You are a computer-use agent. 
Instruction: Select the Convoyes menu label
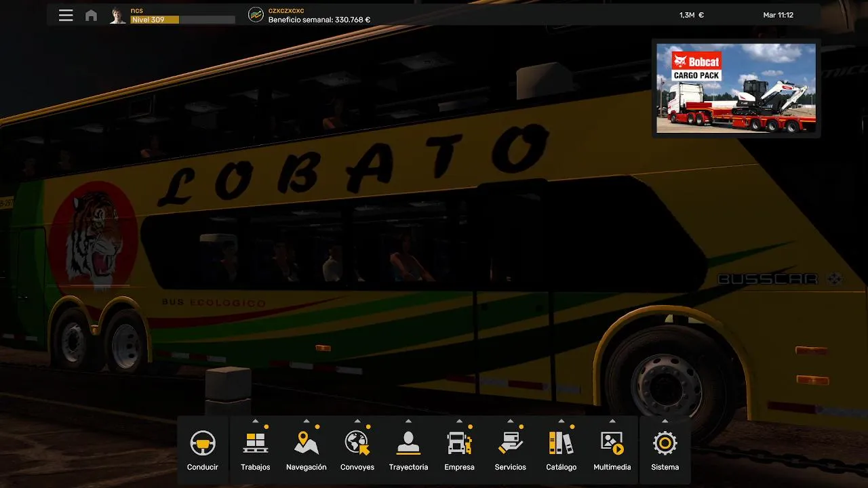357,467
